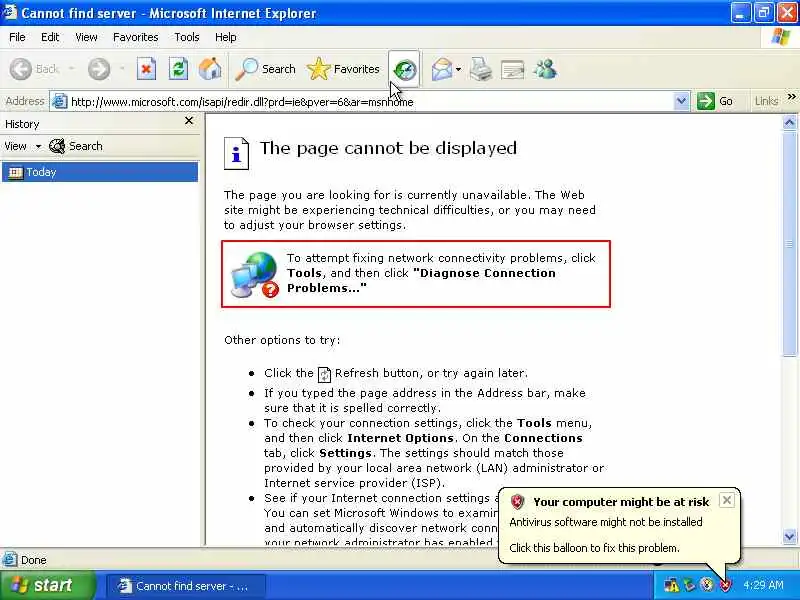
Task: Click Search in the History pane
Action: 76,146
